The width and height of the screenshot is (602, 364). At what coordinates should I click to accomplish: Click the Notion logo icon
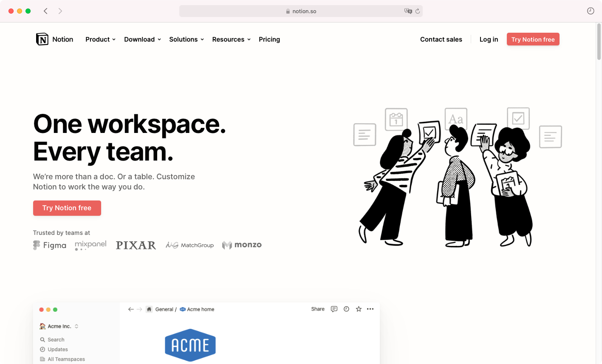click(42, 39)
